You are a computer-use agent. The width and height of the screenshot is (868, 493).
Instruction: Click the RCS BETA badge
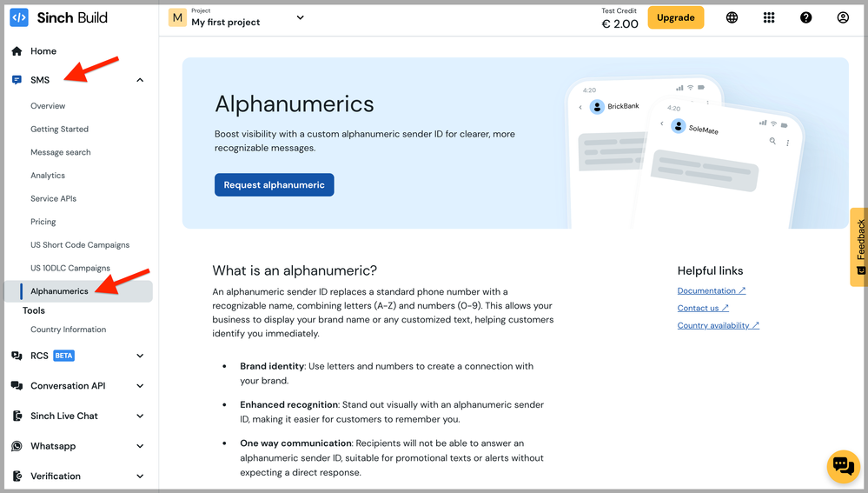tap(63, 356)
